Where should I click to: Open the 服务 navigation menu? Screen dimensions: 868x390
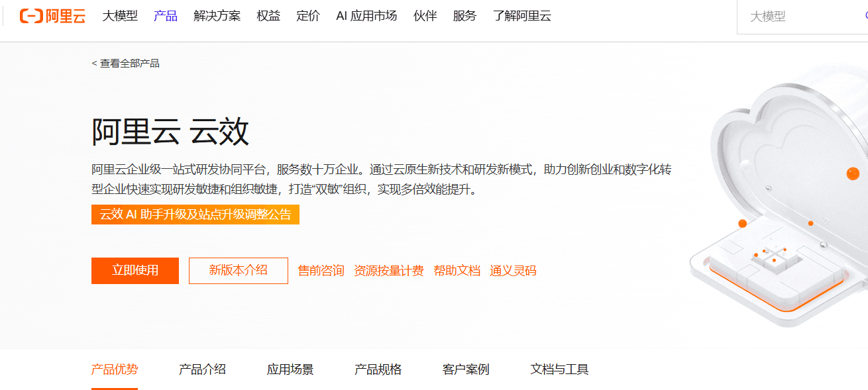[465, 16]
